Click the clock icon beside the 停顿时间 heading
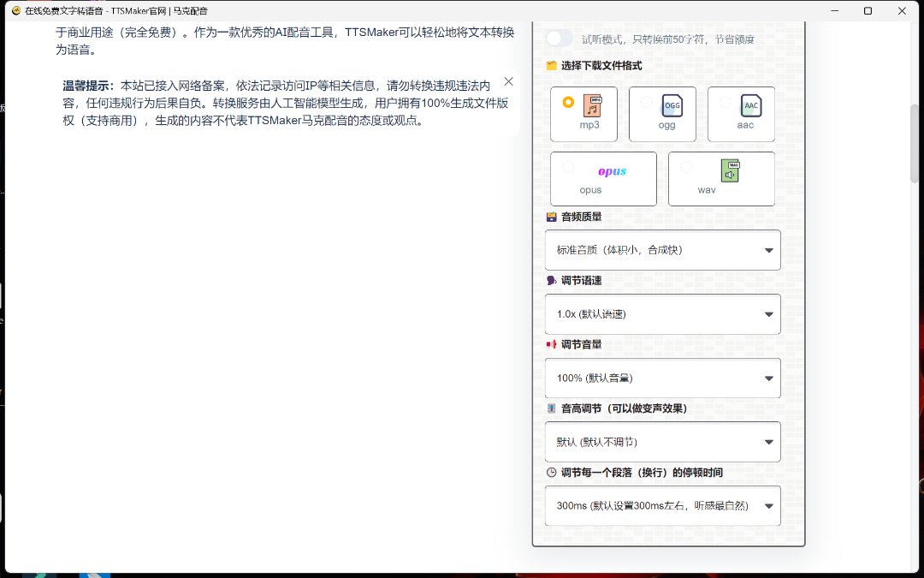Screen dimensions: 924x578 [x=551, y=472]
